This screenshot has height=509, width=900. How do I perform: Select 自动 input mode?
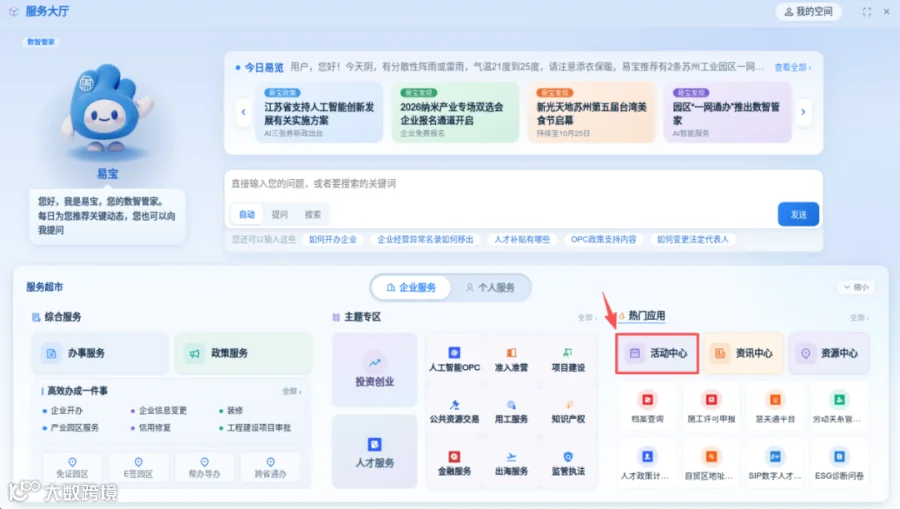point(247,214)
